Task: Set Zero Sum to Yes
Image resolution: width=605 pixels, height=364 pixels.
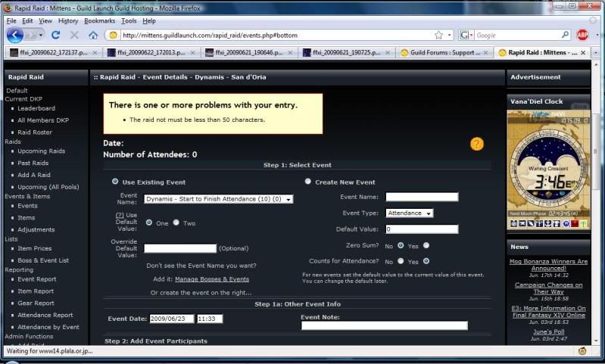Action: tap(426, 245)
